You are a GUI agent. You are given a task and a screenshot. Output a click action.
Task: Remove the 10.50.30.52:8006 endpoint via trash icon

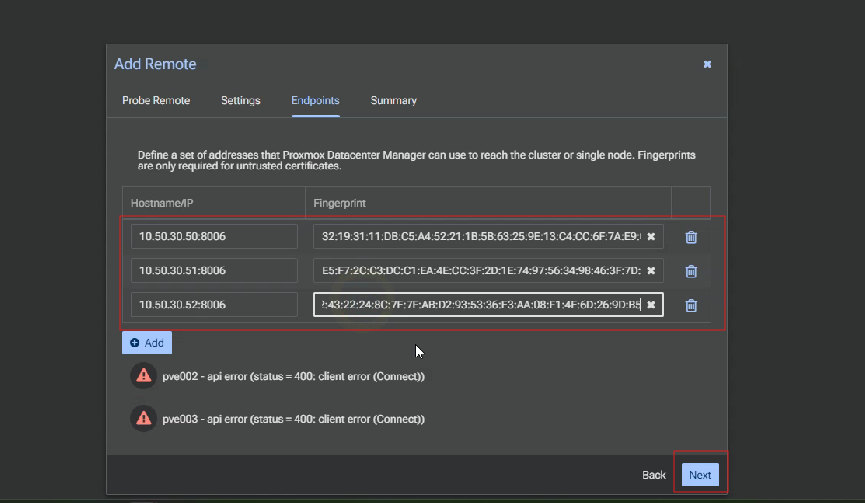pos(690,305)
